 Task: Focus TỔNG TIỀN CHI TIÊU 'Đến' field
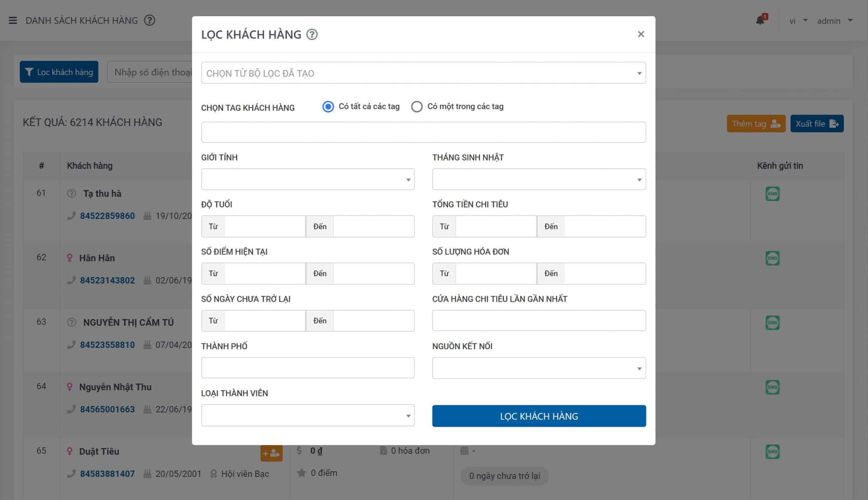coord(605,226)
